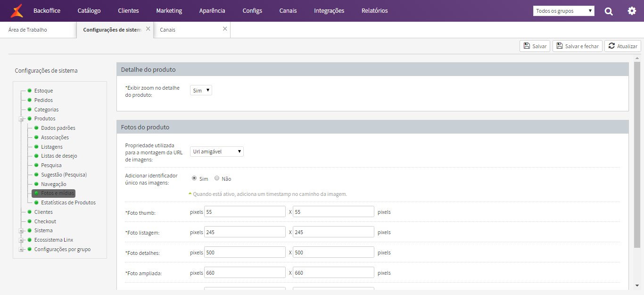Expand the Configurações por grupo node
The width and height of the screenshot is (644, 295).
(21, 250)
